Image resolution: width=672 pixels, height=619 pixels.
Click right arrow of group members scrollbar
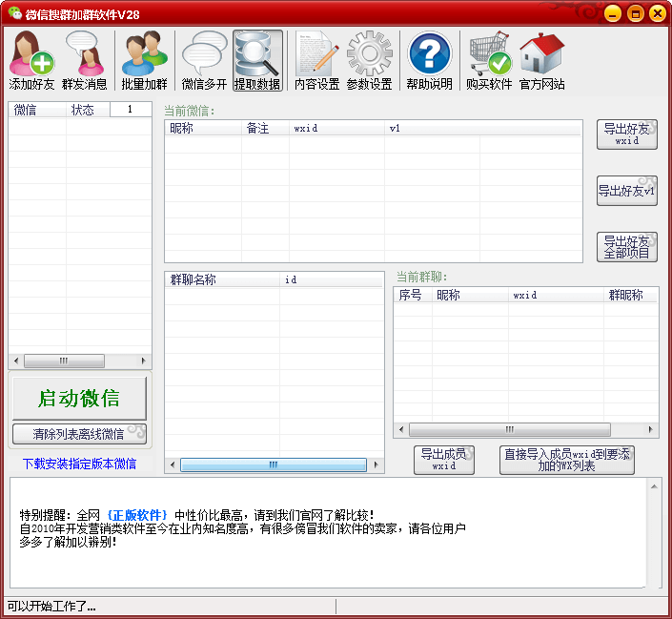(x=651, y=429)
